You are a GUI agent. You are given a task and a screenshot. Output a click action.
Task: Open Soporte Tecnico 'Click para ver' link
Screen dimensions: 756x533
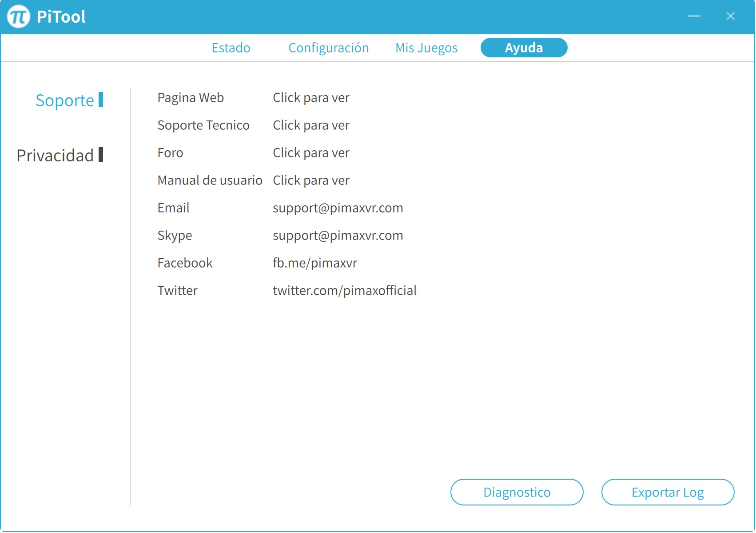311,125
